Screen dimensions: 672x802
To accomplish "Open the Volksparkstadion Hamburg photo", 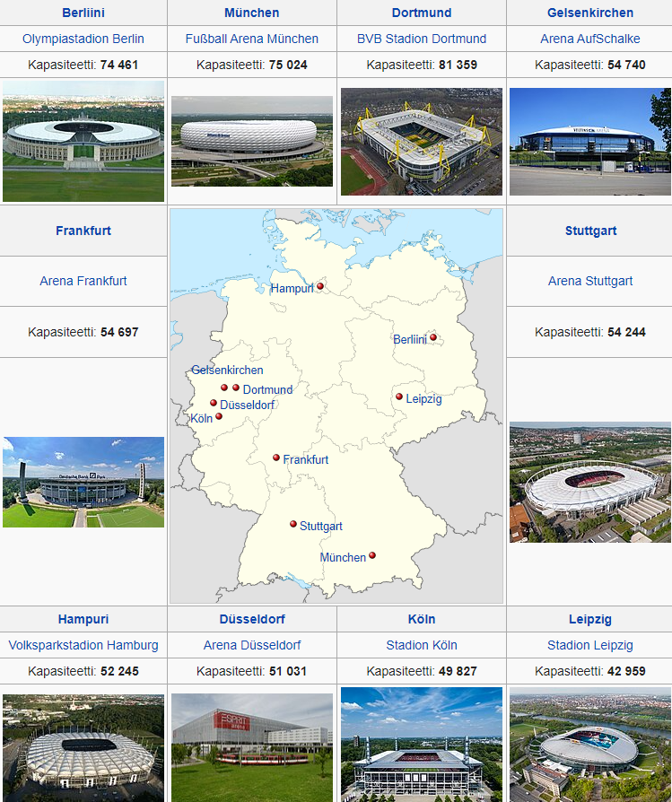I will tap(83, 747).
